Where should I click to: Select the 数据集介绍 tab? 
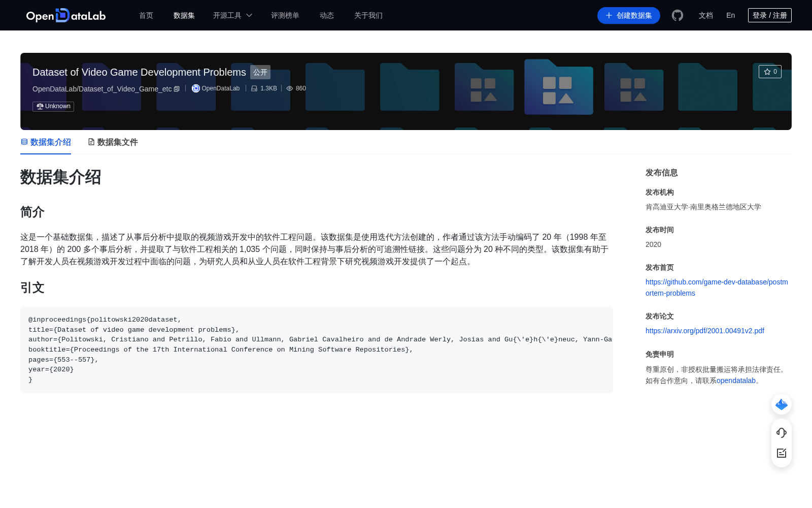click(x=46, y=142)
